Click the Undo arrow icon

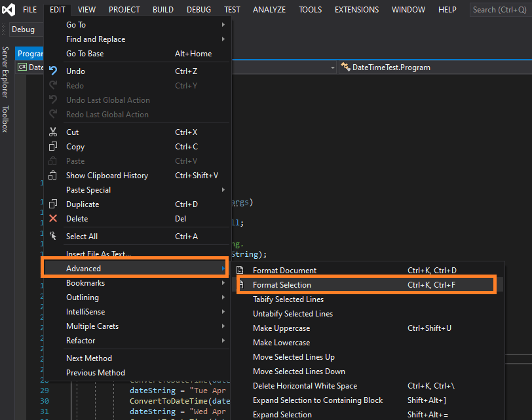pos(53,71)
